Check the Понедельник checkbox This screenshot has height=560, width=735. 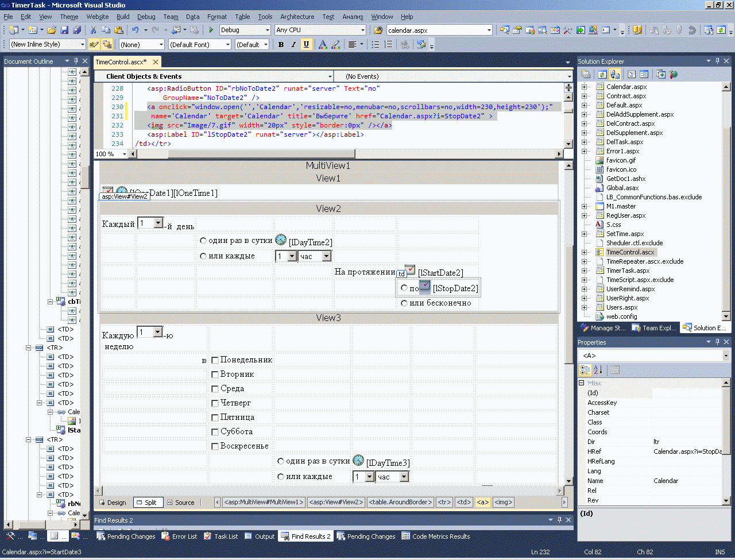[x=215, y=360]
